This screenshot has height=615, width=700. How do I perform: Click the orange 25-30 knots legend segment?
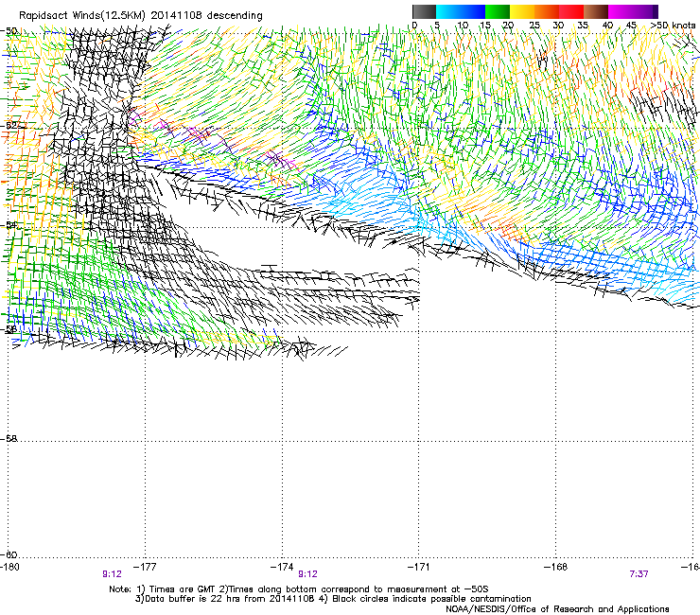[547, 11]
